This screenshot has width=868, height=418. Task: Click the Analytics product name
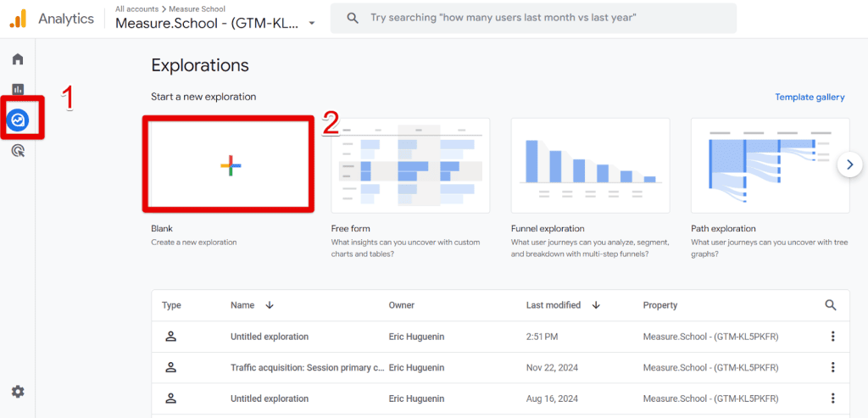pyautogui.click(x=66, y=19)
